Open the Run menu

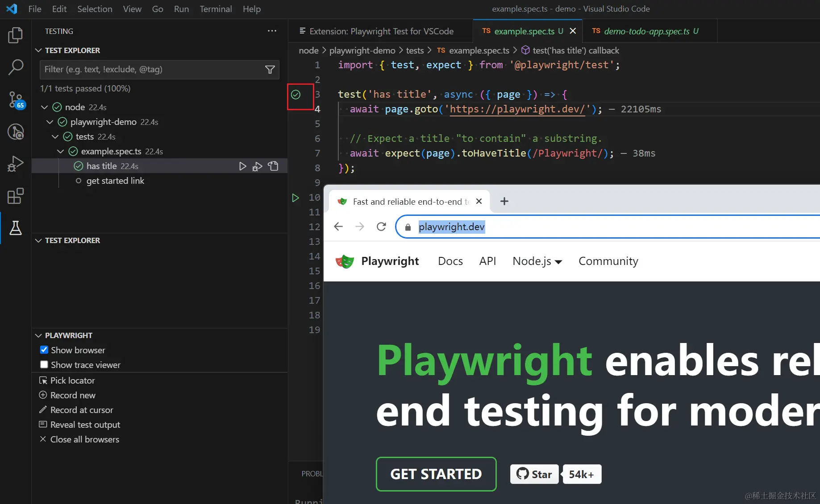point(181,9)
